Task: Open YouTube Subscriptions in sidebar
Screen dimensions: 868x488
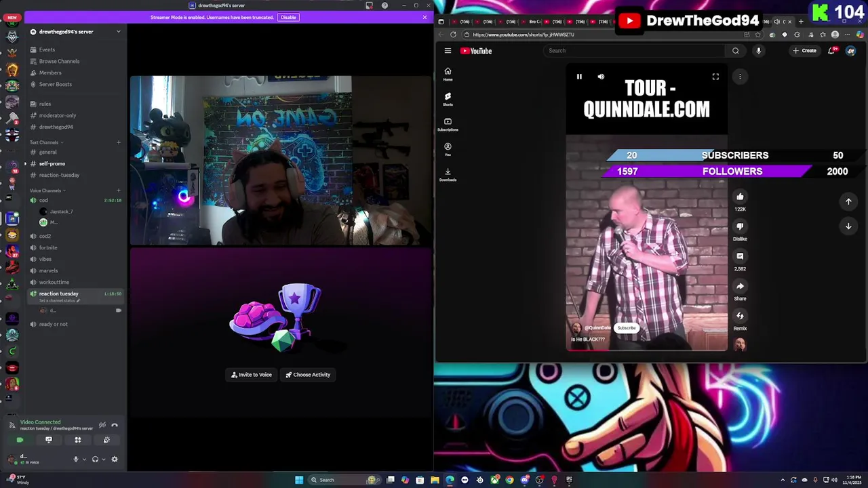Action: click(x=448, y=124)
